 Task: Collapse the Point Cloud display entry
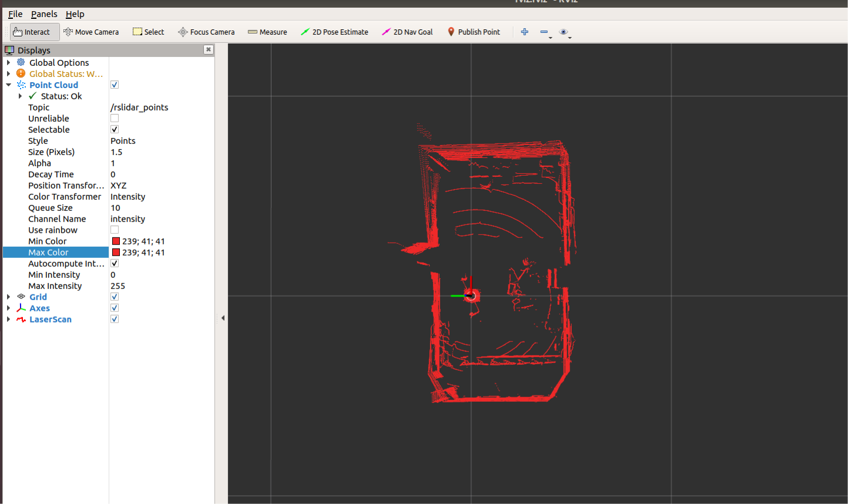point(8,85)
